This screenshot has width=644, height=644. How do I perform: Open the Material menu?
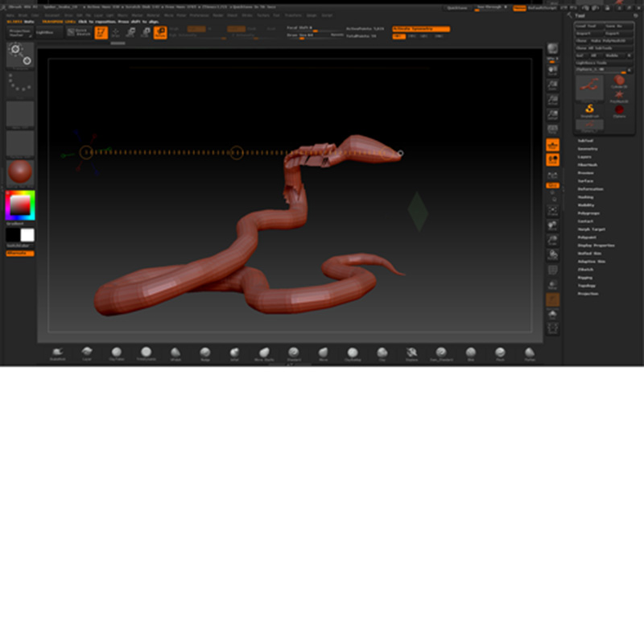[x=153, y=15]
